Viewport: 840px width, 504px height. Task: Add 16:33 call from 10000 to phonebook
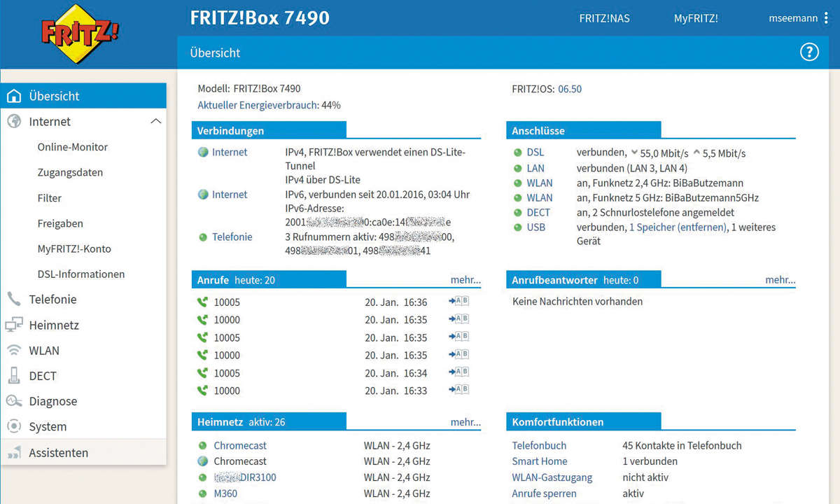click(459, 390)
